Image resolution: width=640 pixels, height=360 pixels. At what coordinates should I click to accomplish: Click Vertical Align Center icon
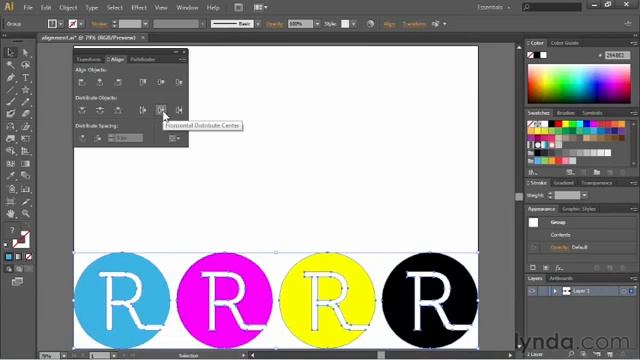(161, 82)
